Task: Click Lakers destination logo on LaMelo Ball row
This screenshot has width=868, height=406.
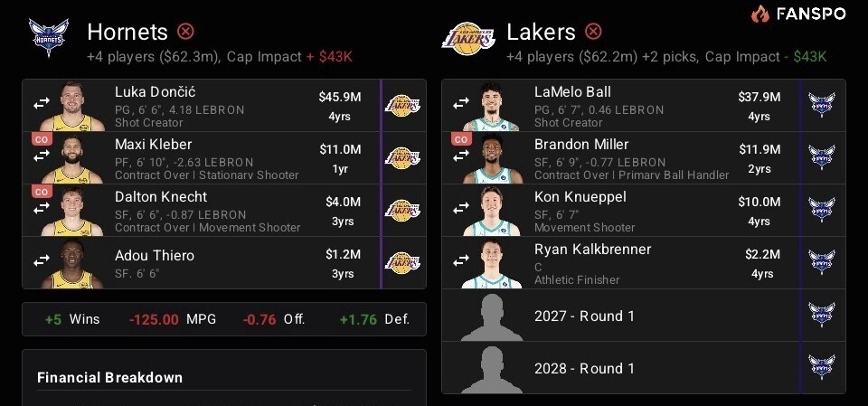Action: click(821, 105)
